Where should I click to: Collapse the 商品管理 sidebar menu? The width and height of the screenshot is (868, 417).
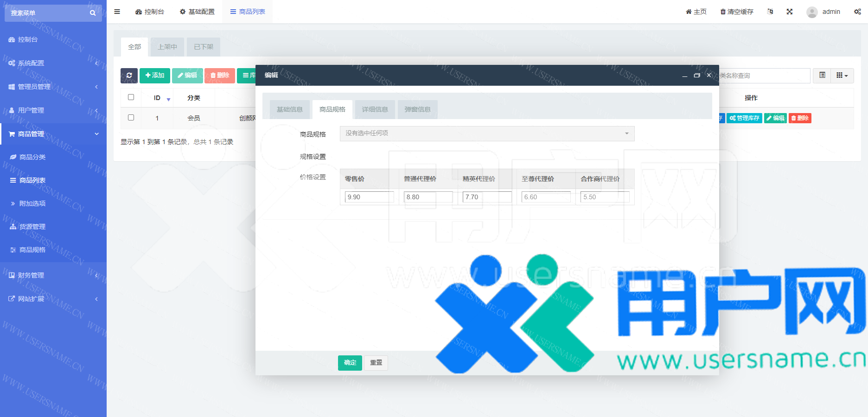pos(53,134)
